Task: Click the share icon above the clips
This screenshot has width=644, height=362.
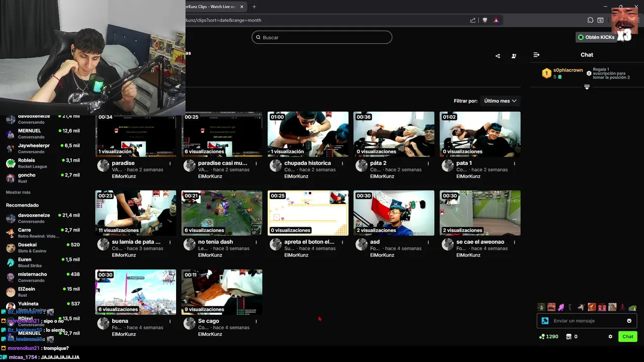Action: point(498,56)
